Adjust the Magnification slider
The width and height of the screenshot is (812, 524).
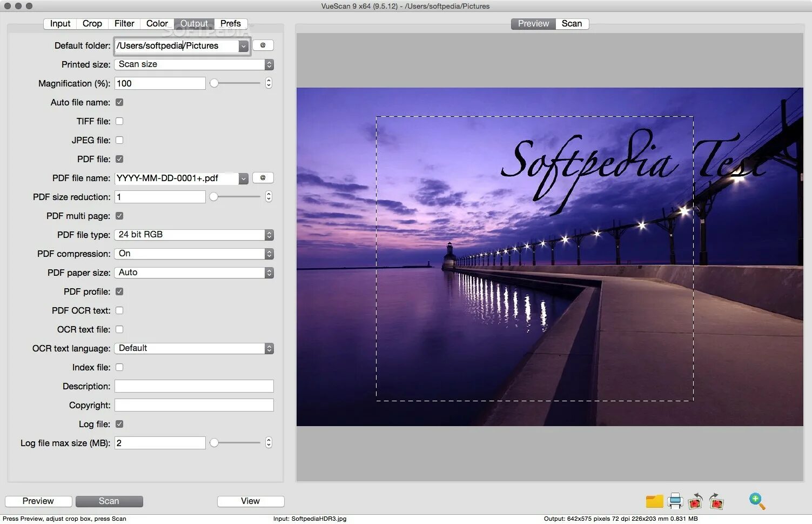[x=236, y=83]
